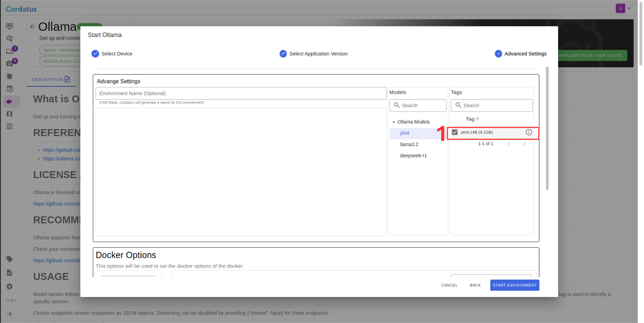Screen dimensions: 644x323
Task: Click the dialog vertical scrollbar
Action: click(547, 128)
